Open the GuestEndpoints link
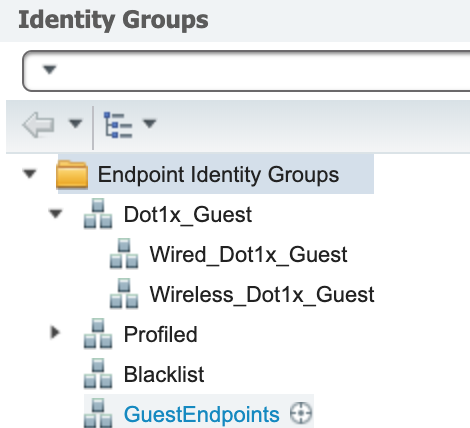Image resolution: width=470 pixels, height=428 pixels. click(x=202, y=414)
